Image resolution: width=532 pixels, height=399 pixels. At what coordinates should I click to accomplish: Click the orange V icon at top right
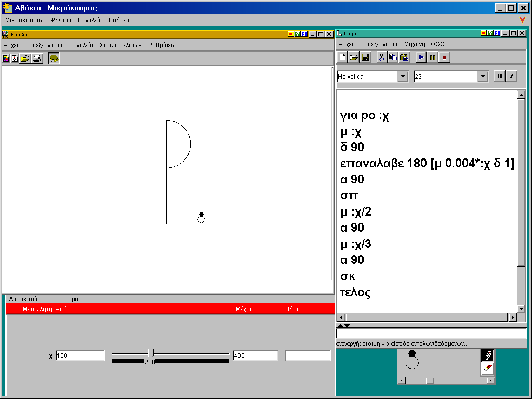522,20
